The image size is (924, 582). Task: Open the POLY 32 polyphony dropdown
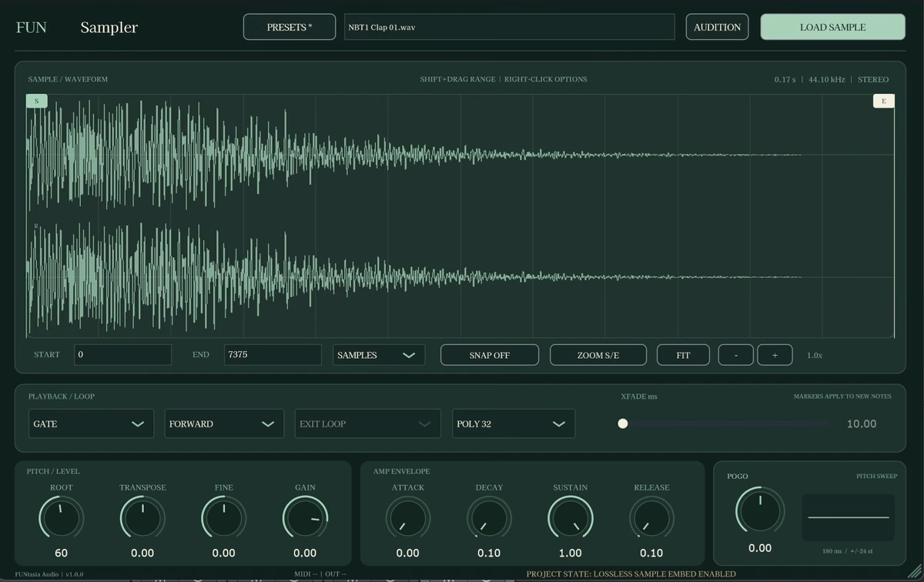click(x=514, y=423)
